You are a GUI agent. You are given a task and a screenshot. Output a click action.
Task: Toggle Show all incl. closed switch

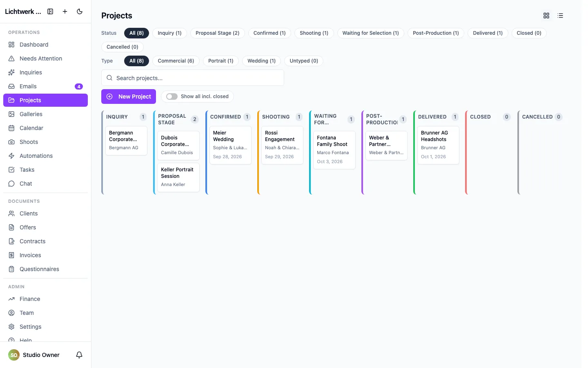click(172, 96)
